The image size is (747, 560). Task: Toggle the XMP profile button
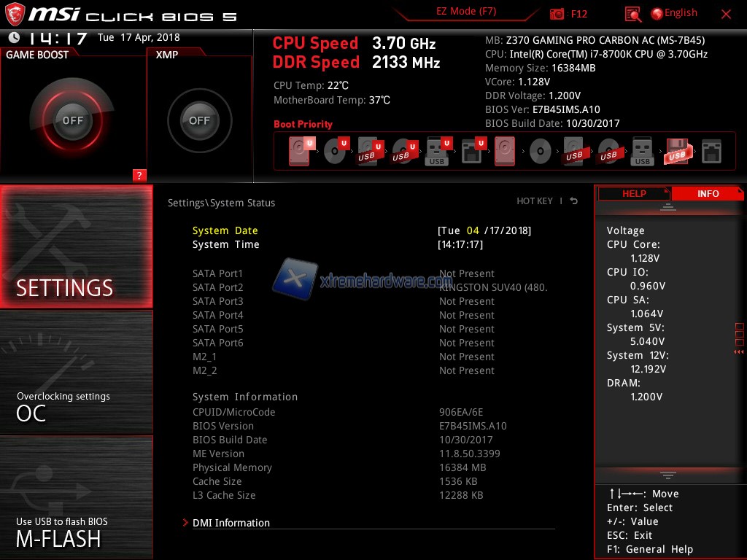199,120
